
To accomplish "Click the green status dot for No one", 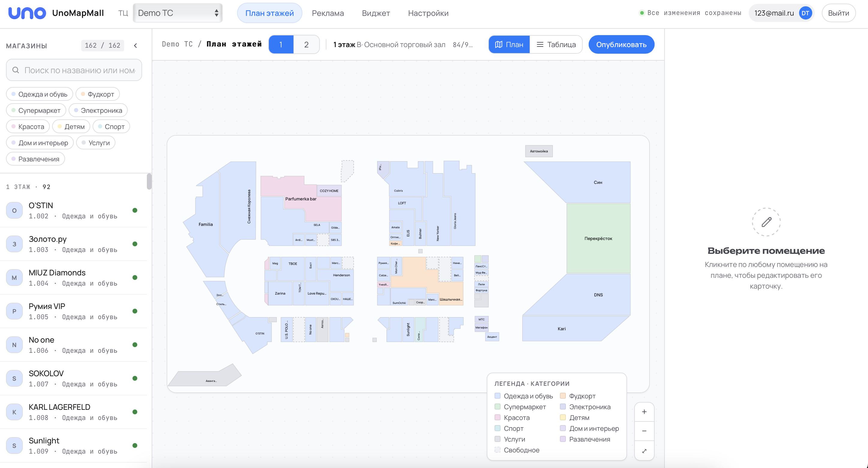I will coord(135,345).
